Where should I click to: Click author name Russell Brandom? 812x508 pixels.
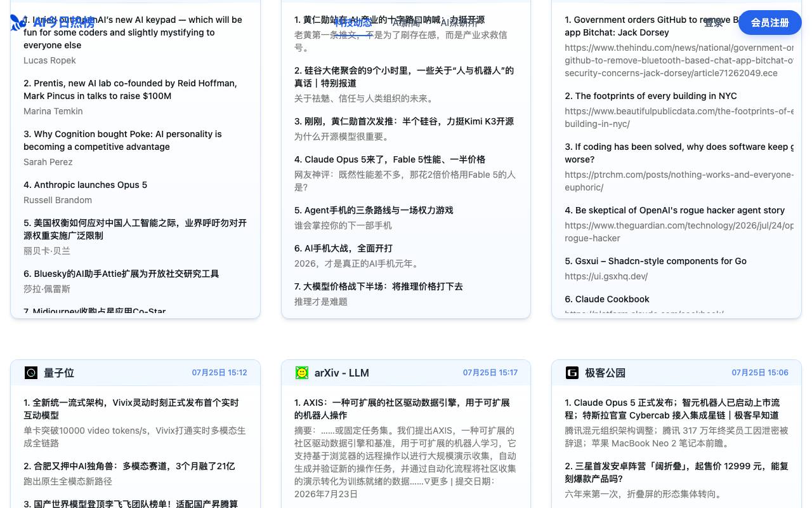[58, 200]
